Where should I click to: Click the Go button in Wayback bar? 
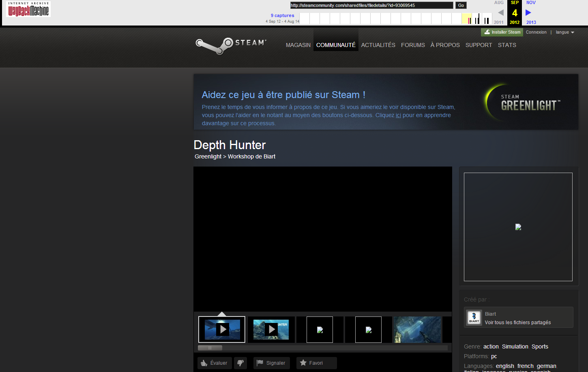(461, 5)
